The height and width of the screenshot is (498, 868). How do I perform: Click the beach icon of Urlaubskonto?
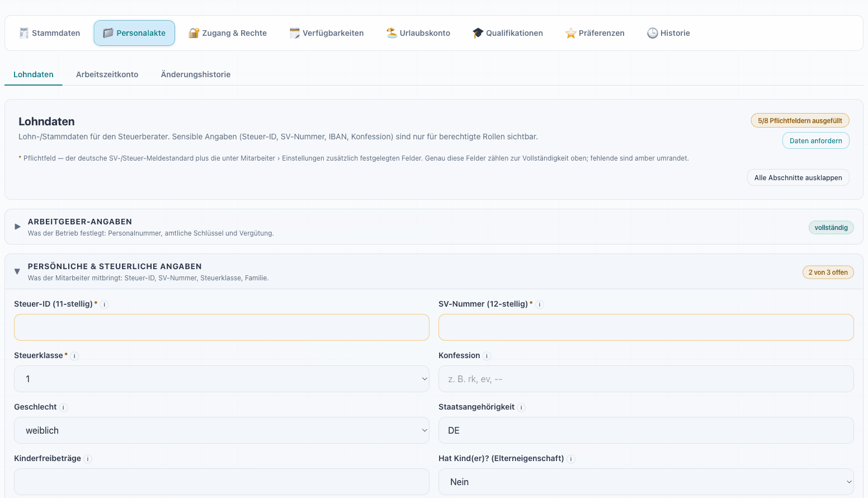pyautogui.click(x=391, y=33)
